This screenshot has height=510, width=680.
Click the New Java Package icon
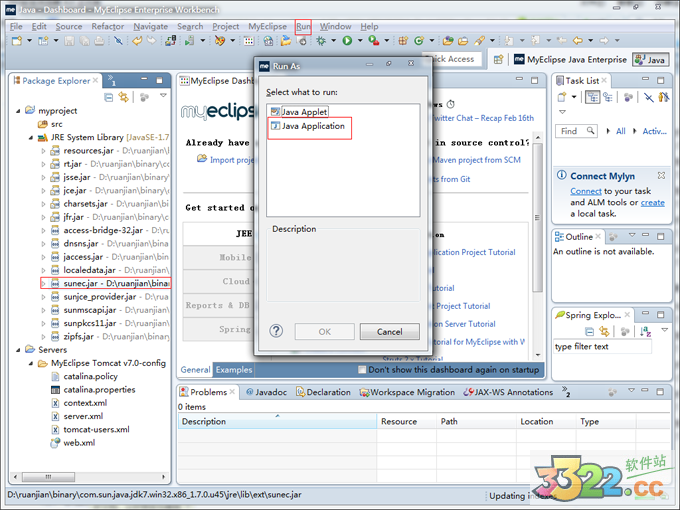click(x=403, y=41)
